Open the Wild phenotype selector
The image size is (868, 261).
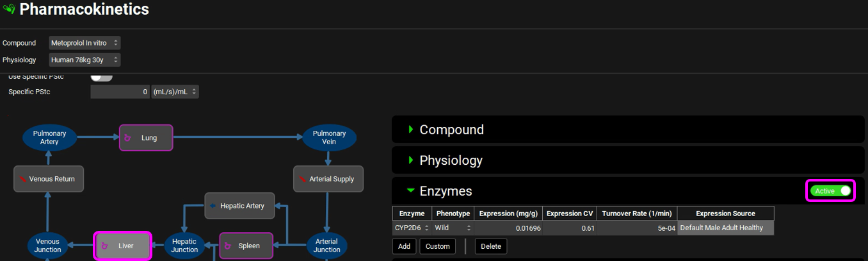[x=452, y=228]
